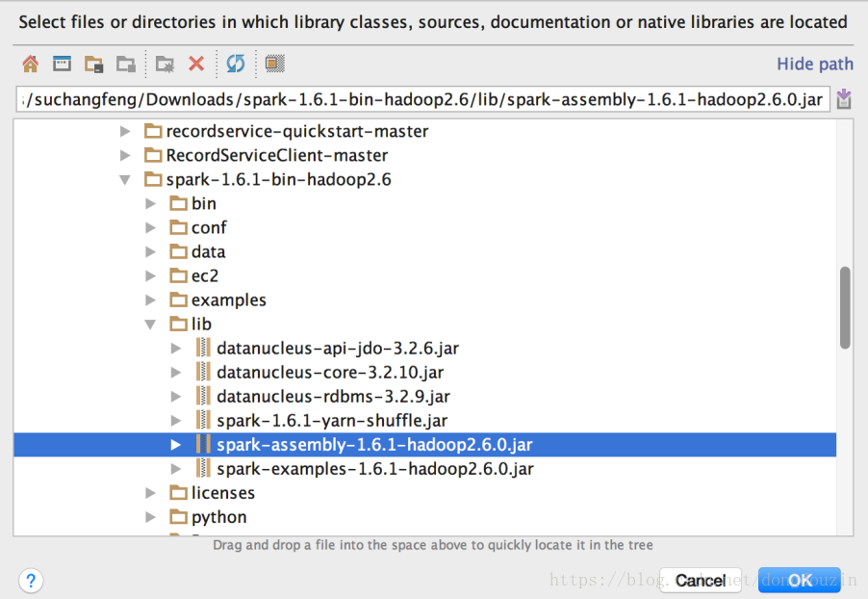
Task: Click the Desktop directory toolbar icon
Action: [x=62, y=64]
